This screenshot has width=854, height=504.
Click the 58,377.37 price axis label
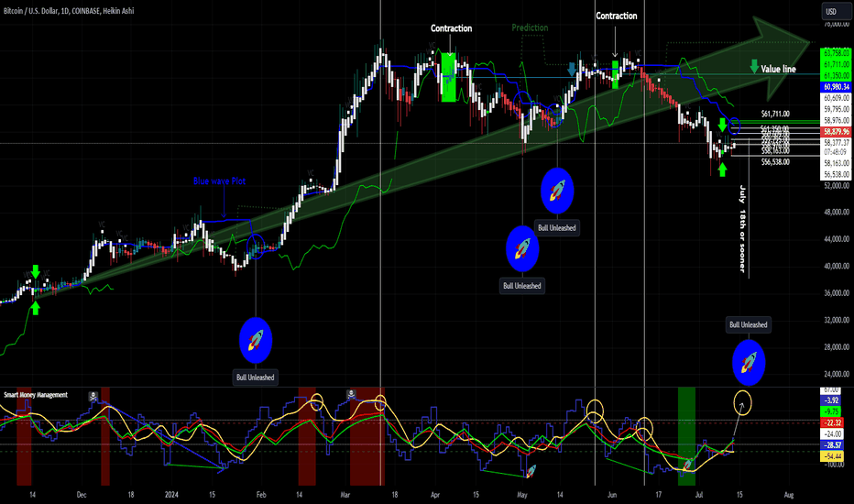tap(837, 143)
